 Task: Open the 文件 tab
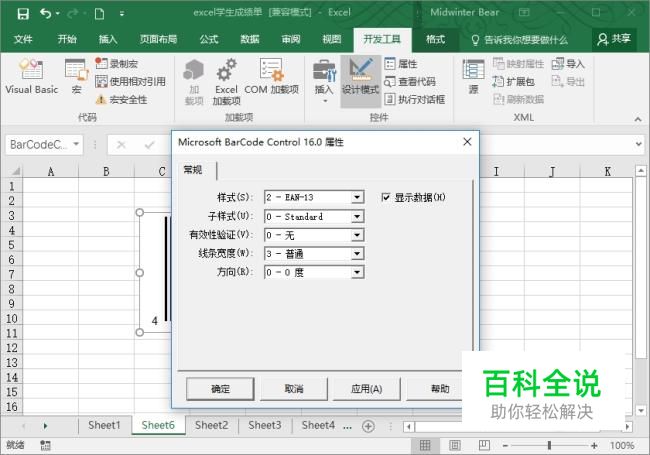(x=23, y=39)
